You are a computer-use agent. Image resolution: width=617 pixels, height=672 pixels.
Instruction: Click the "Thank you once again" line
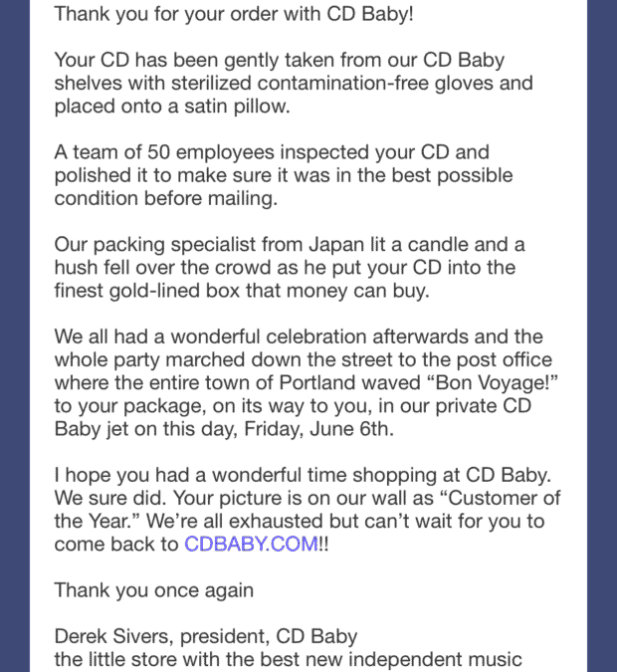coord(153,590)
